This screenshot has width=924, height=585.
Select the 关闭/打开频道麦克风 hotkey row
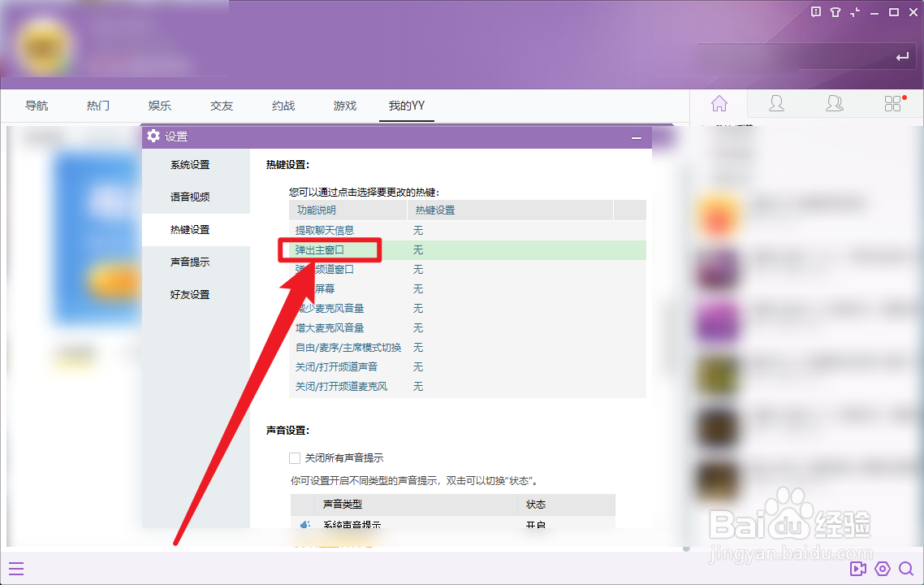pos(468,386)
